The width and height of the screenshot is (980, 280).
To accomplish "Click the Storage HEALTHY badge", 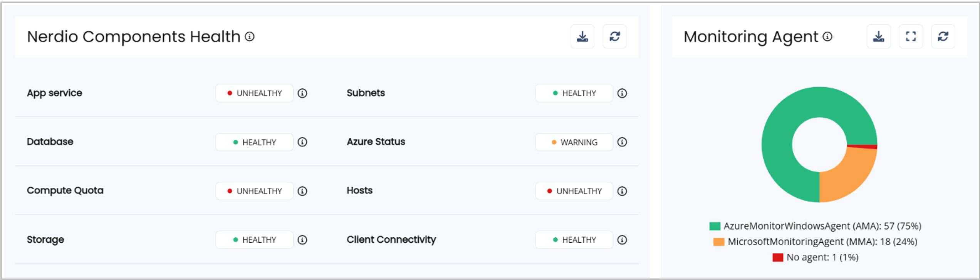I will [254, 240].
